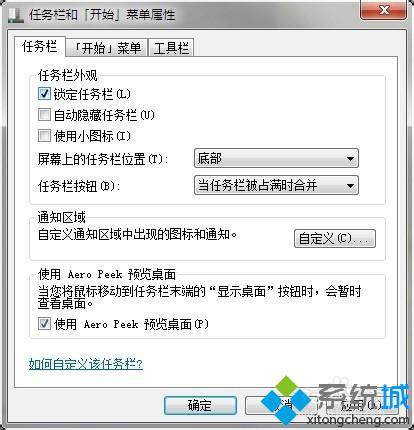Switch to the 「开始」菜单 tab
Image resolution: width=414 pixels, height=430 pixels.
pyautogui.click(x=107, y=48)
